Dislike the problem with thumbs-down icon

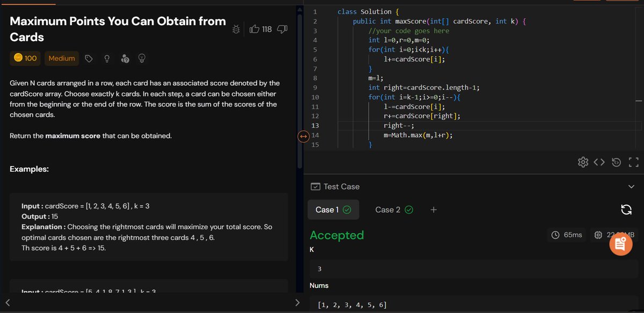[x=282, y=29]
